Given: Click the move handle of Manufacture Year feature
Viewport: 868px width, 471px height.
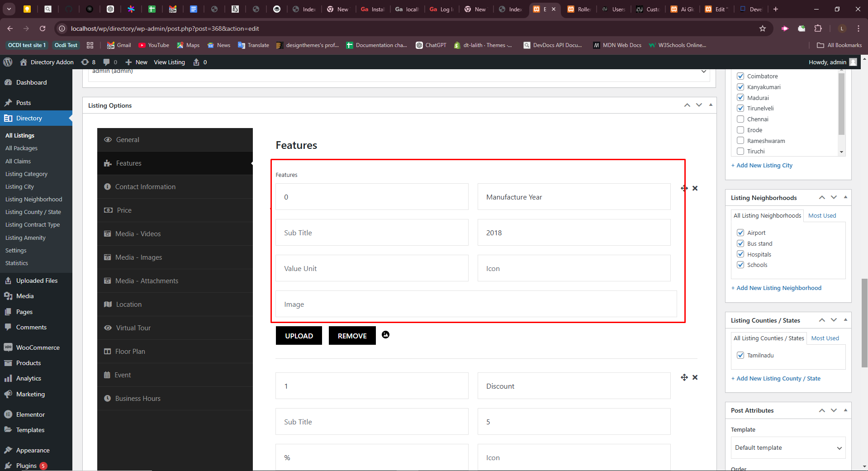Looking at the screenshot, I should tap(684, 188).
